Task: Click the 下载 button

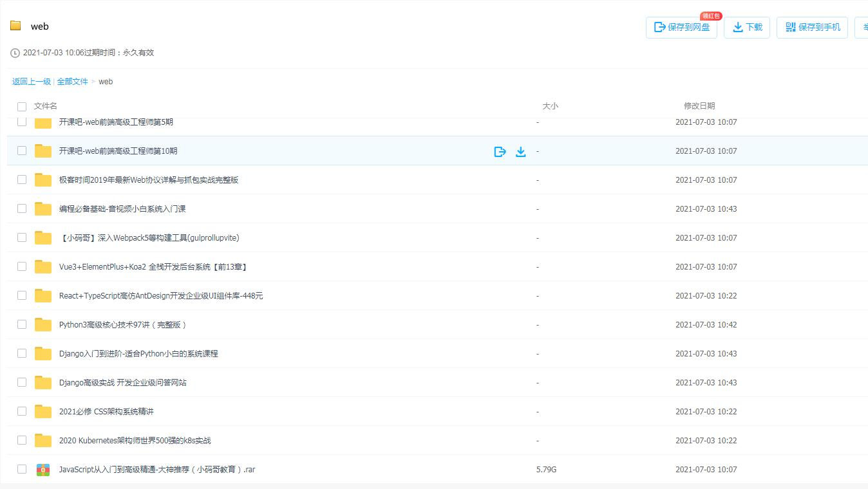Action: pyautogui.click(x=747, y=27)
